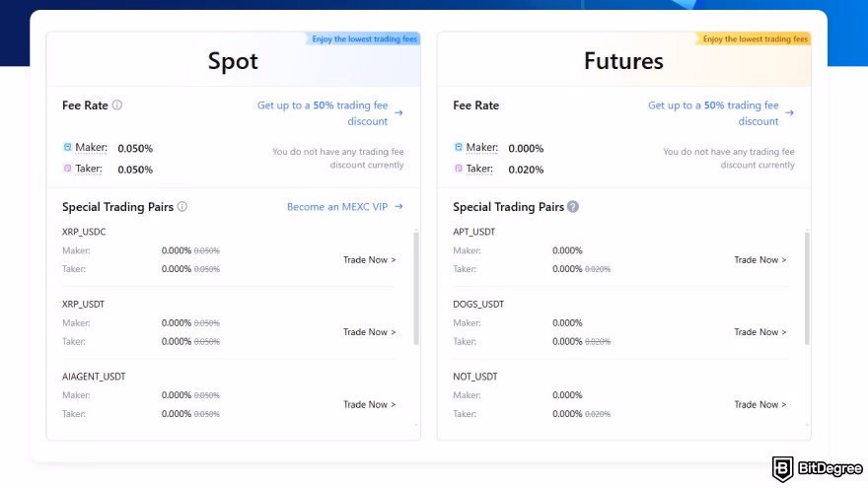Trade DOGS_USDT futures pair now
This screenshot has height=488, width=868.
click(759, 332)
